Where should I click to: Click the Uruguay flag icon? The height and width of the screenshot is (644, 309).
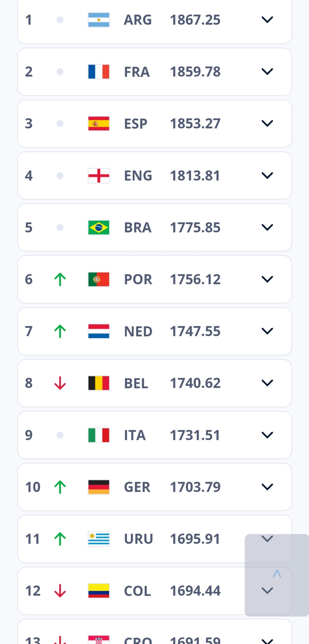(x=99, y=539)
